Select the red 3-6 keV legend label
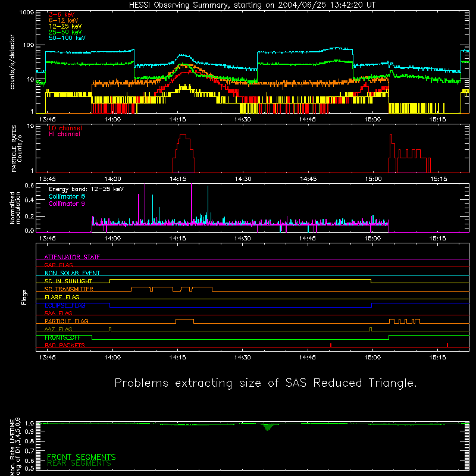 62,14
